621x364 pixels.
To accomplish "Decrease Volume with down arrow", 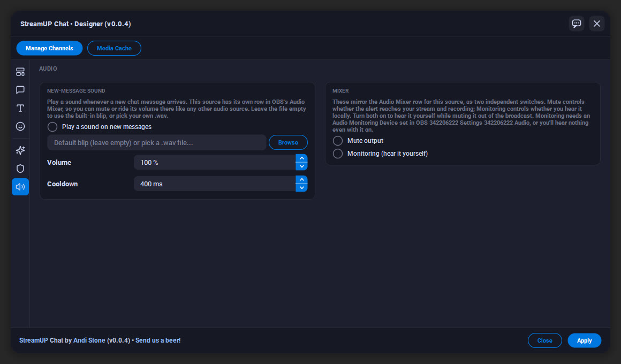I will click(302, 166).
